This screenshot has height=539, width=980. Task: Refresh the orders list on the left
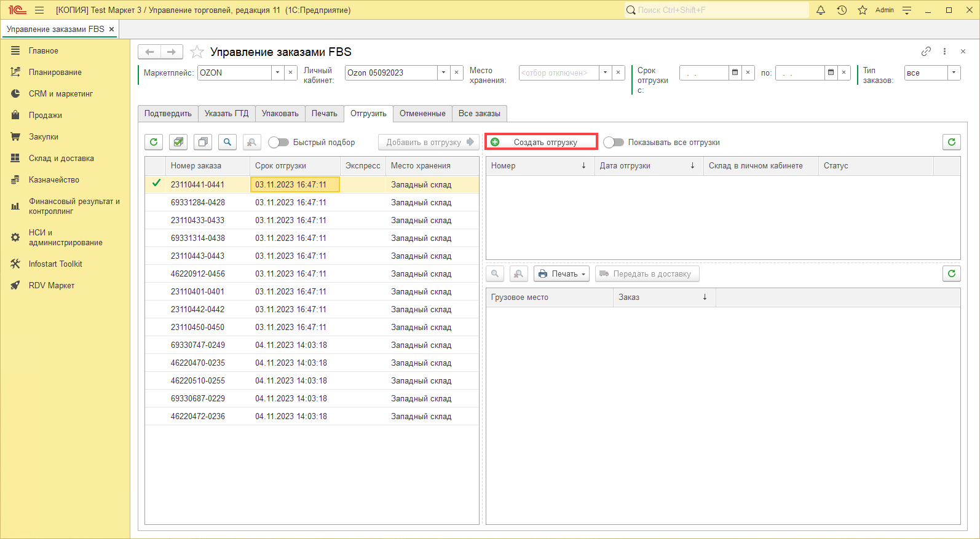(154, 142)
